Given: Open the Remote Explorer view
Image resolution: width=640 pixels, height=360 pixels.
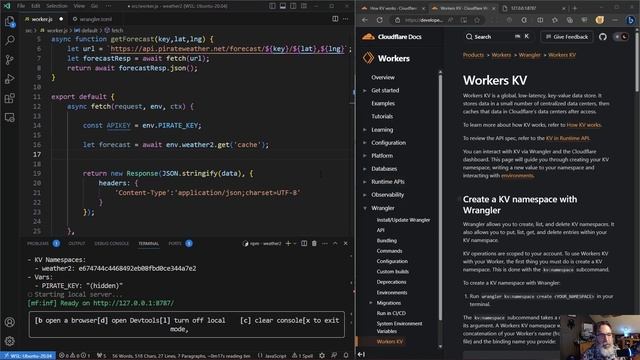Looking at the screenshot, I should pyautogui.click(x=9, y=118).
